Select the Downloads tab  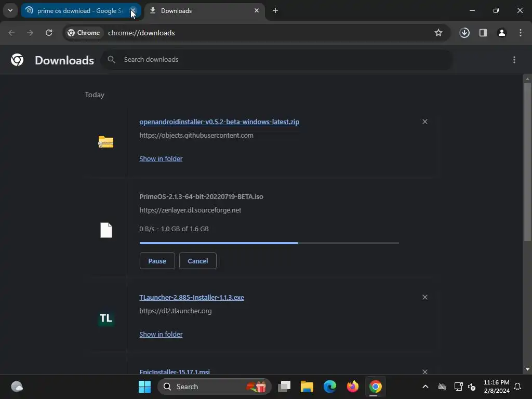[x=204, y=11]
